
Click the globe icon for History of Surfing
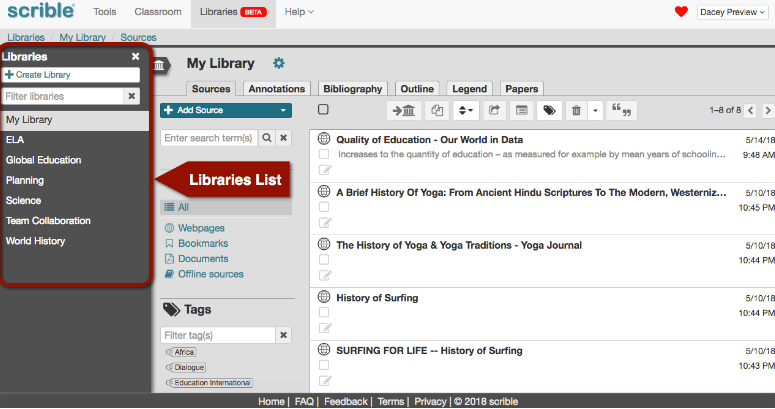click(x=324, y=297)
